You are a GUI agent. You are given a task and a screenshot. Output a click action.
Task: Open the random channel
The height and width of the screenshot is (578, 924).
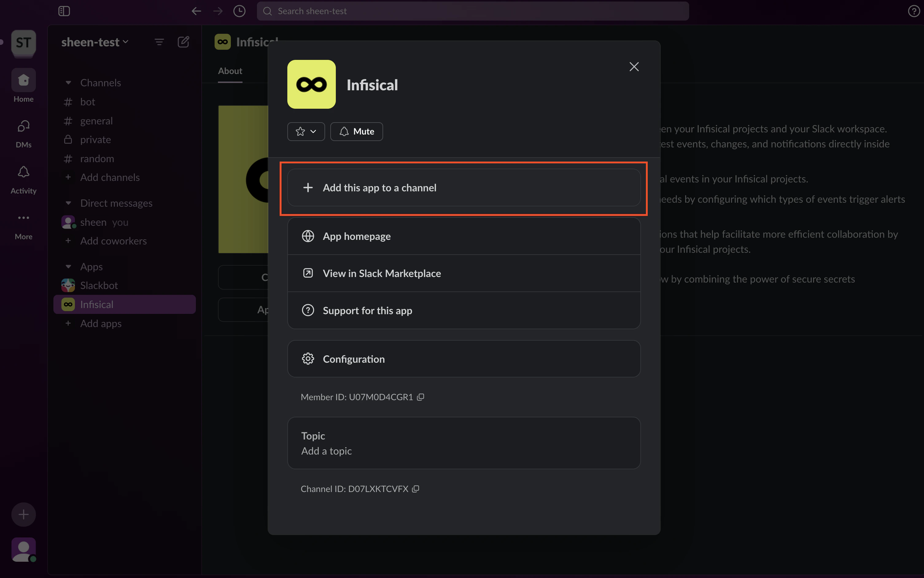(125, 158)
